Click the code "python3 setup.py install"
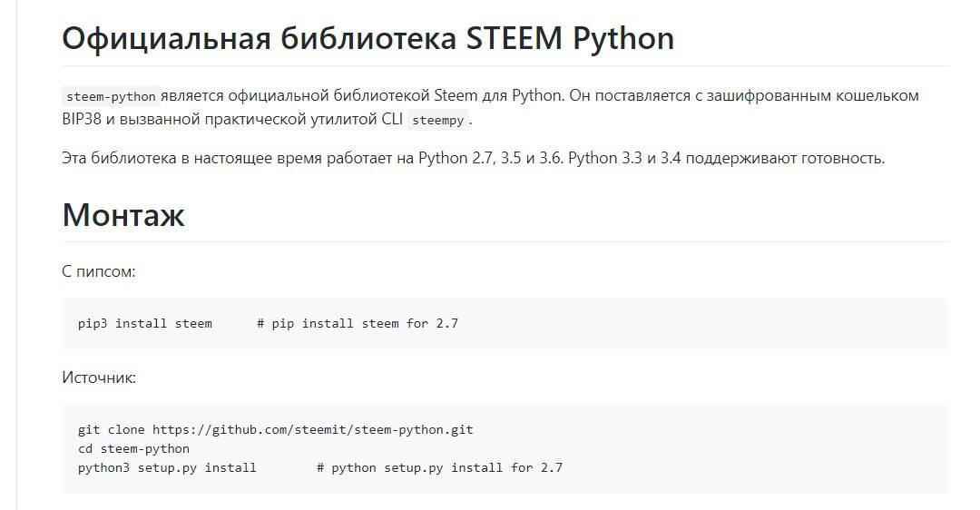Image resolution: width=980 pixels, height=510 pixels. coord(167,468)
